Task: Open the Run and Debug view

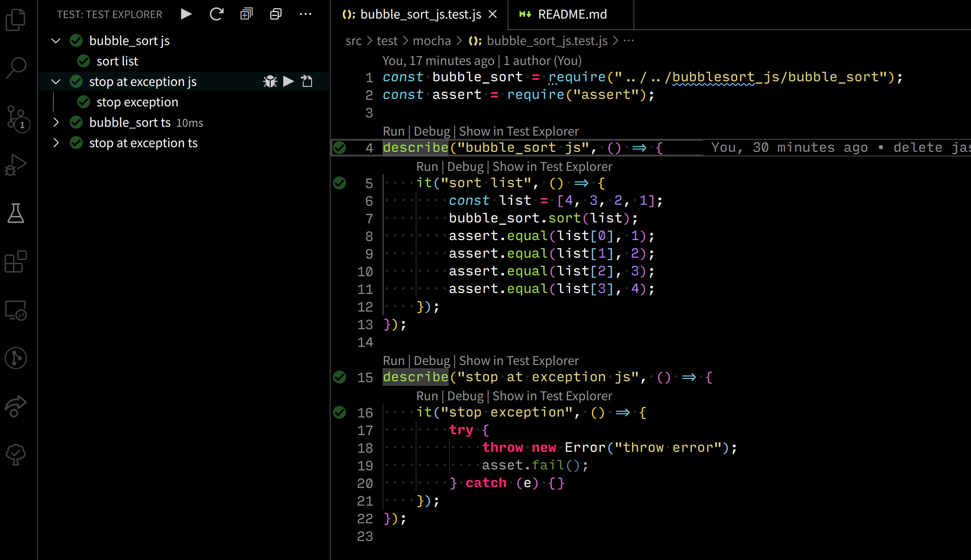Action: pos(16,165)
